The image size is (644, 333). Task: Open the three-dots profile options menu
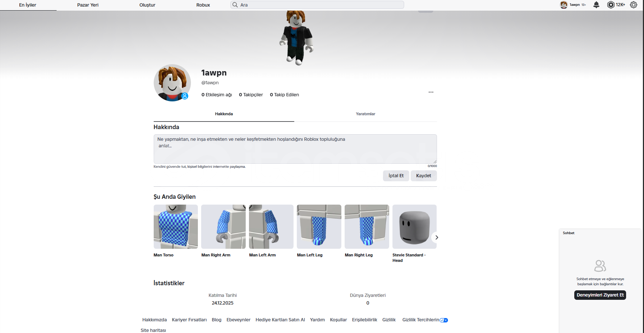click(x=431, y=92)
